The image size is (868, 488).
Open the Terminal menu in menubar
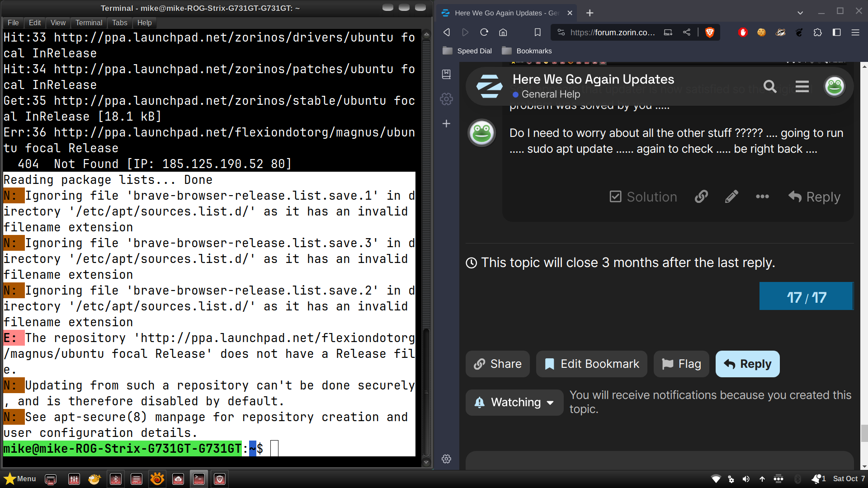[x=89, y=23]
